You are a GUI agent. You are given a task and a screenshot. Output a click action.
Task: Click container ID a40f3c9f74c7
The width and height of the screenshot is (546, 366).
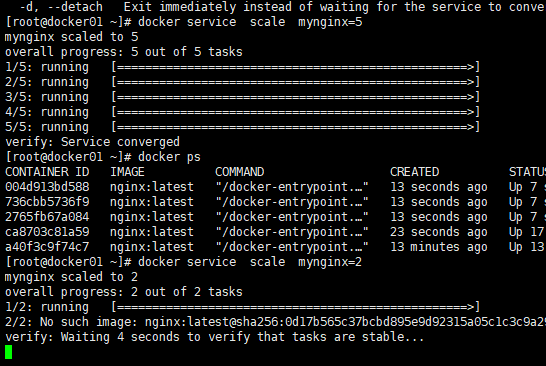[x=47, y=247]
